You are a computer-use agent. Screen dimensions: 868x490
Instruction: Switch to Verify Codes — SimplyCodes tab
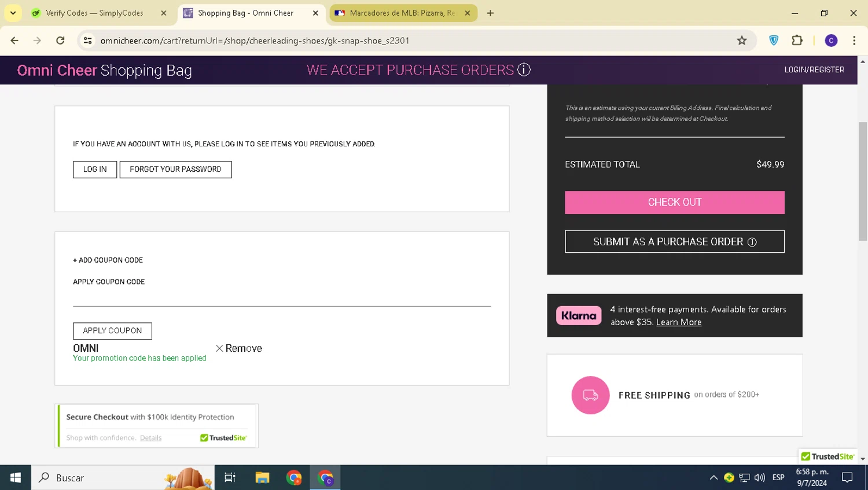[x=95, y=13]
